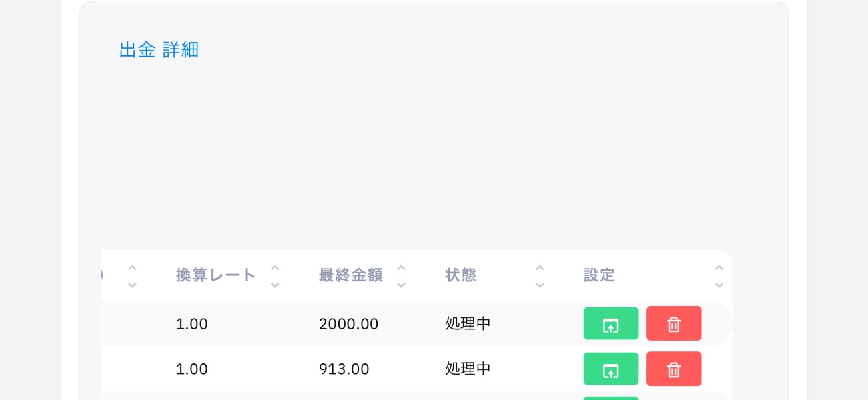868x400 pixels.
Task: Click the up sort arrow for 設定
Action: [x=719, y=268]
